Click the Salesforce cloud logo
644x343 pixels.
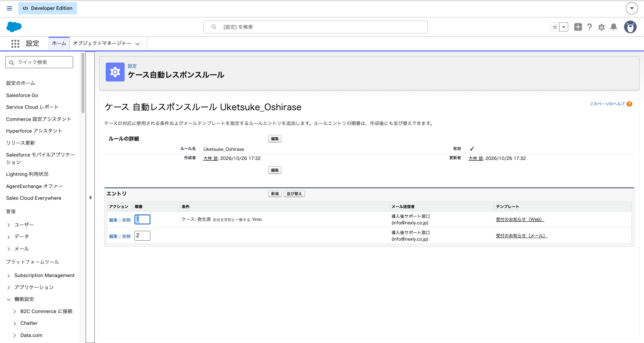coord(14,27)
